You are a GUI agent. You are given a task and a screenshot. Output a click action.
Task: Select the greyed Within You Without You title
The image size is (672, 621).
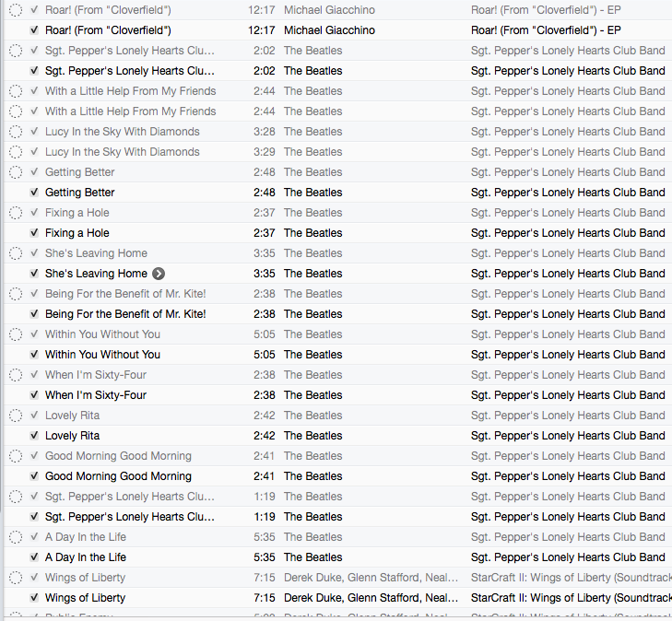click(x=102, y=334)
